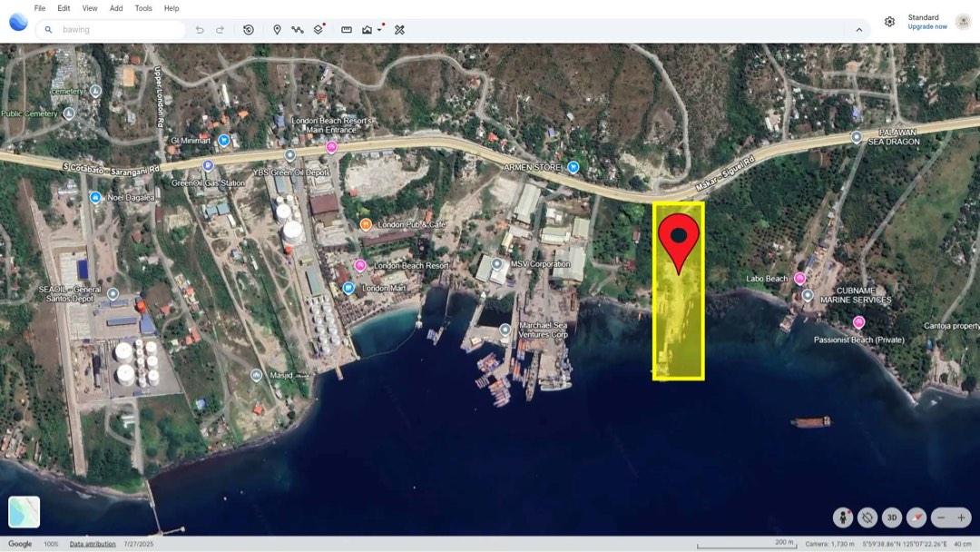Viewport: 980px width, 552px height.
Task: Open the map thumbnail in the corner
Action: 24,512
